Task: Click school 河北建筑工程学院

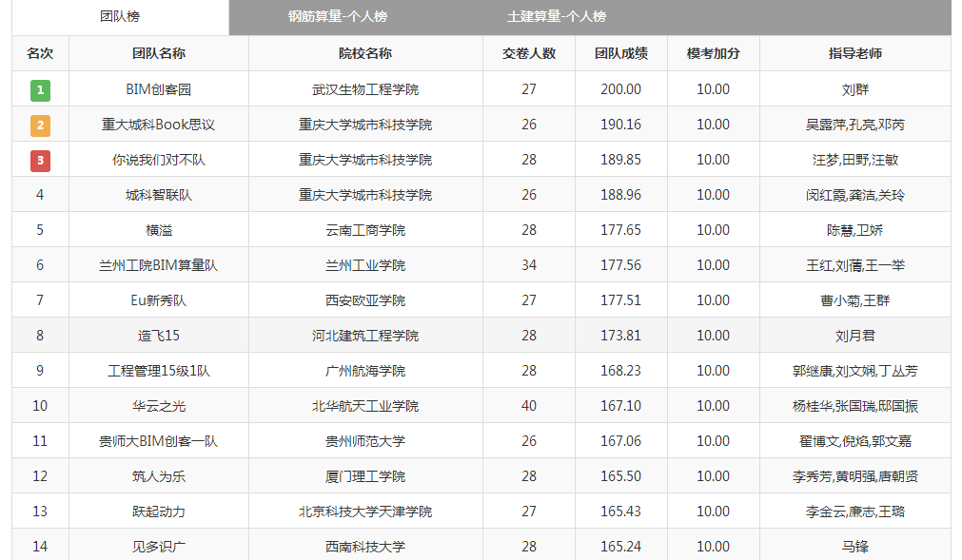Action: [365, 336]
